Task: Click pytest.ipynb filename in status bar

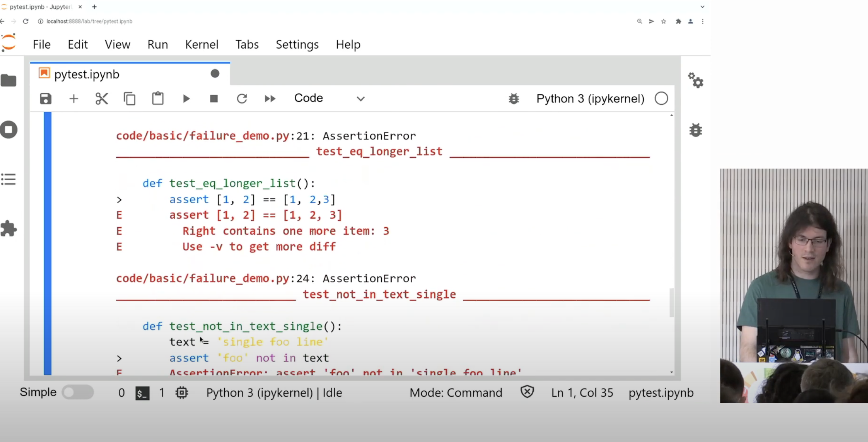Action: [x=661, y=393]
